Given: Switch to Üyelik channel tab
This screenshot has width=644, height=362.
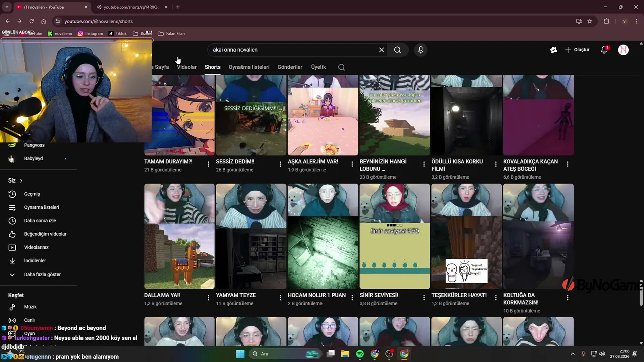Looking at the screenshot, I should point(318,67).
